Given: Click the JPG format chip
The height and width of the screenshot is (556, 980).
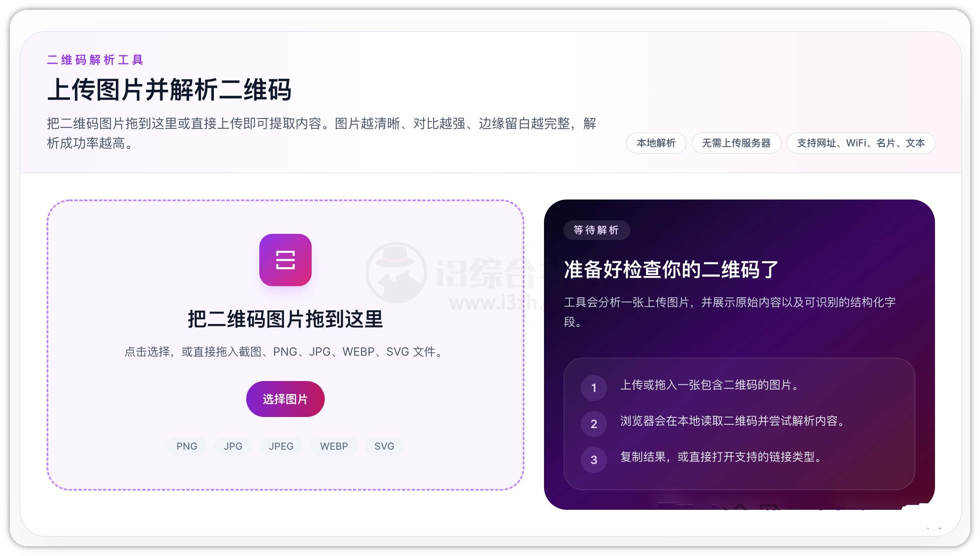Looking at the screenshot, I should pyautogui.click(x=233, y=446).
